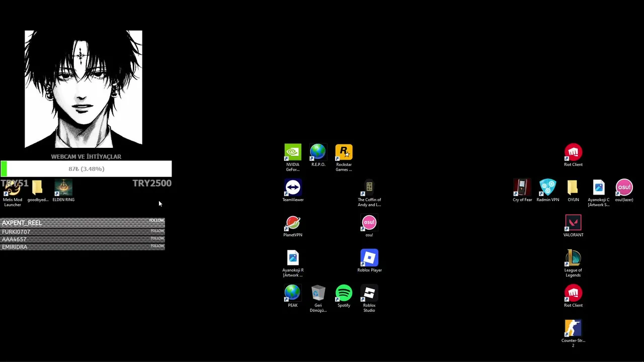Open the Radmin VPN shortcut

(547, 188)
